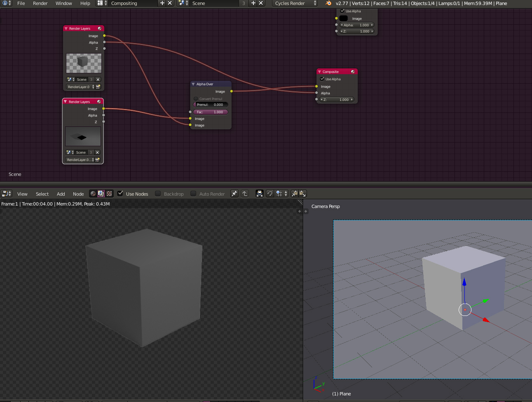
Task: Open scene selector on lower Render Layers node
Action: [70, 152]
